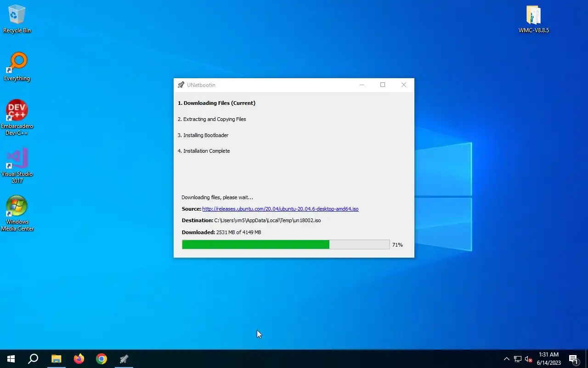Screen dimensions: 588x368
Task: Launch Firefox from the taskbar
Action: pyautogui.click(x=79, y=359)
